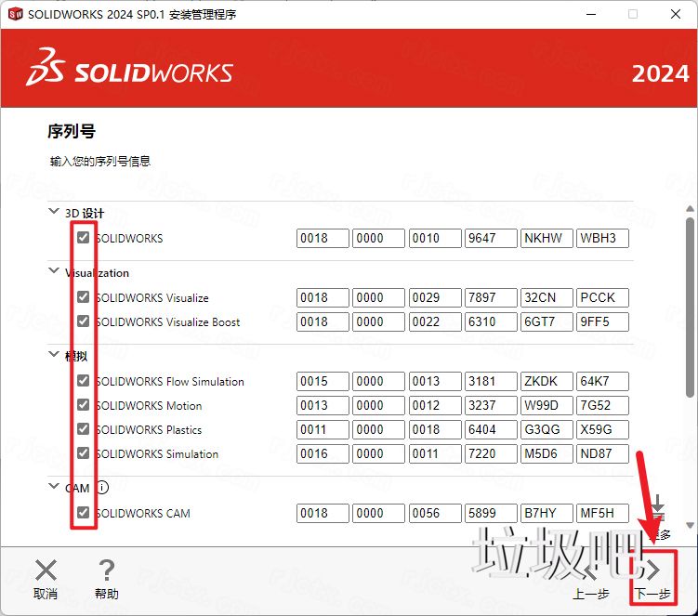698x616 pixels.
Task: Click CAM serial field containing B7HY
Action: 547,513
